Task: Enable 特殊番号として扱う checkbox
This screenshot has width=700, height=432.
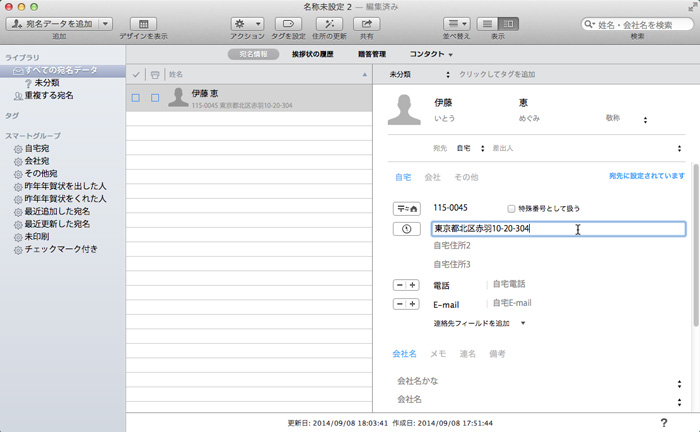Action: 512,208
